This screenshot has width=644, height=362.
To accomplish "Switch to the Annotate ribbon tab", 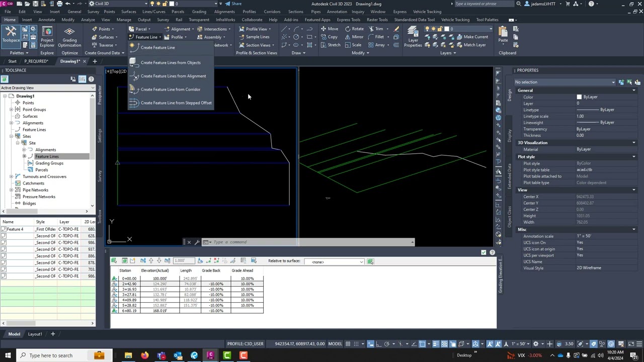I will click(46, 20).
